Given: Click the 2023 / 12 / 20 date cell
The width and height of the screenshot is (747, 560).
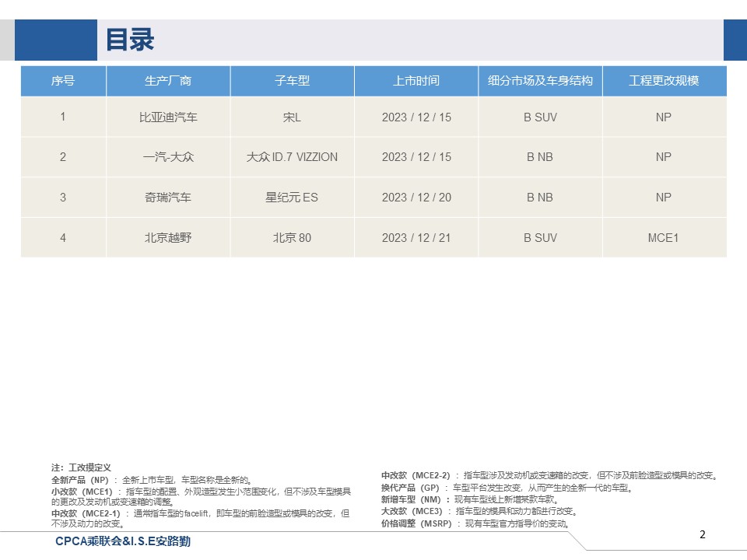Looking at the screenshot, I should point(416,198).
